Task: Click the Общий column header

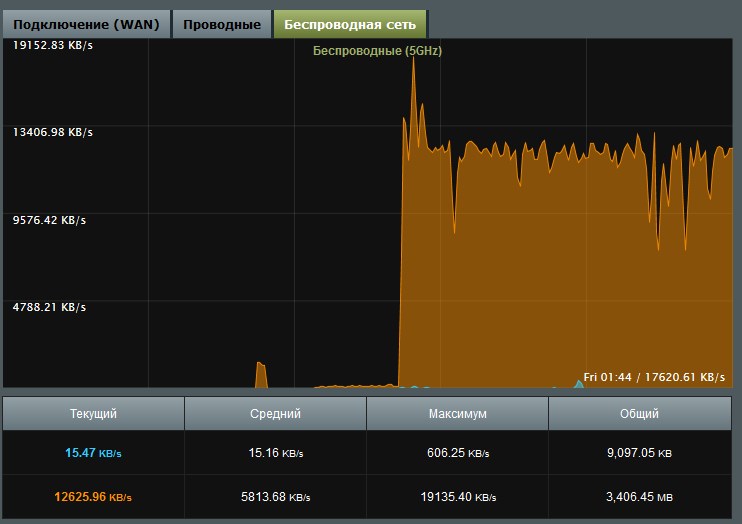Action: pyautogui.click(x=639, y=413)
